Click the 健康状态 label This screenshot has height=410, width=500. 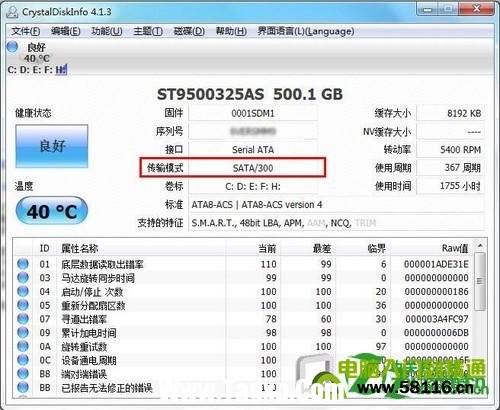point(33,113)
